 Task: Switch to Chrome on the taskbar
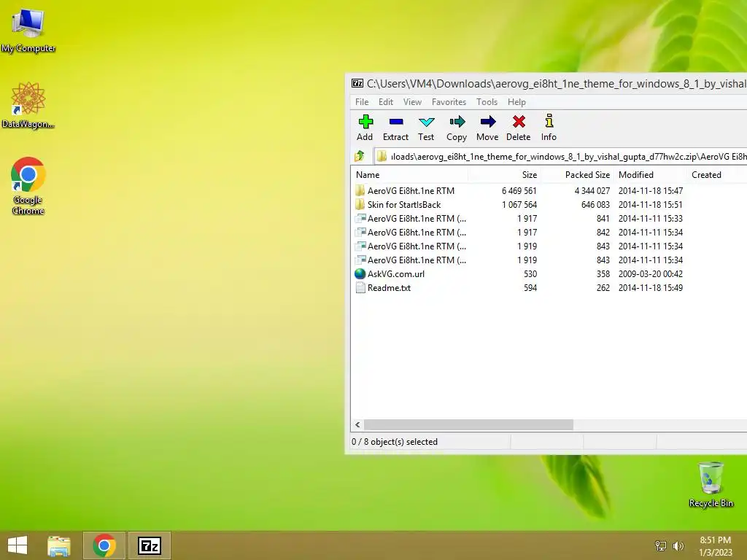[x=104, y=545]
